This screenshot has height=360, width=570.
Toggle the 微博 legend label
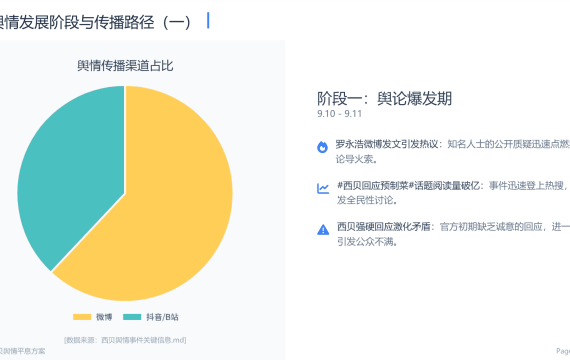(x=104, y=317)
